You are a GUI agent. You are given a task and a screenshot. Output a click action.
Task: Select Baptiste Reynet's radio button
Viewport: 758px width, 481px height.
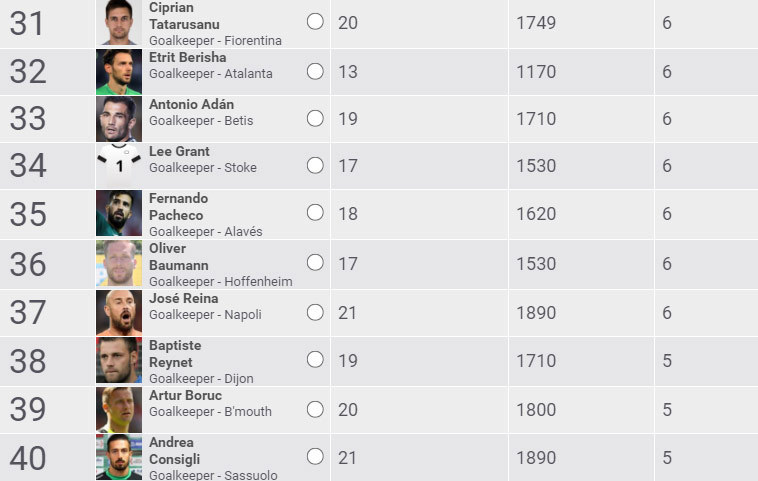tap(315, 359)
